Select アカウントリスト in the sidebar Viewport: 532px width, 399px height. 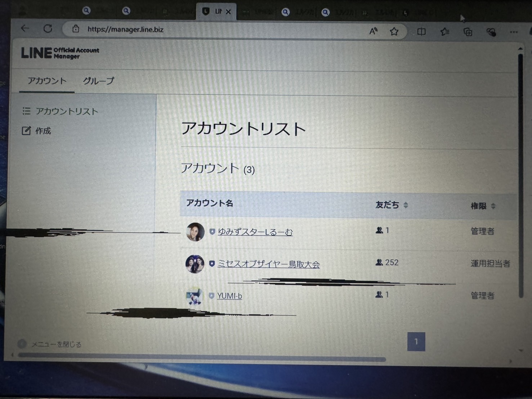(67, 111)
